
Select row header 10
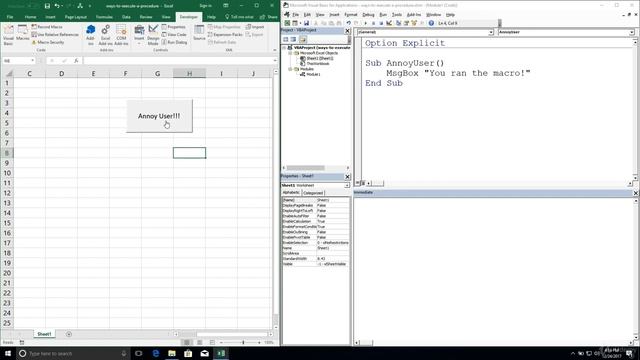click(7, 173)
